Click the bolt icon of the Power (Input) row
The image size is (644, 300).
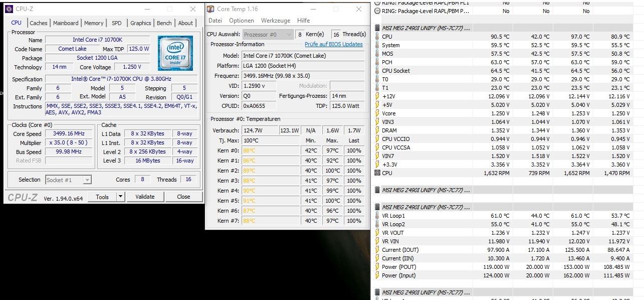point(377,275)
